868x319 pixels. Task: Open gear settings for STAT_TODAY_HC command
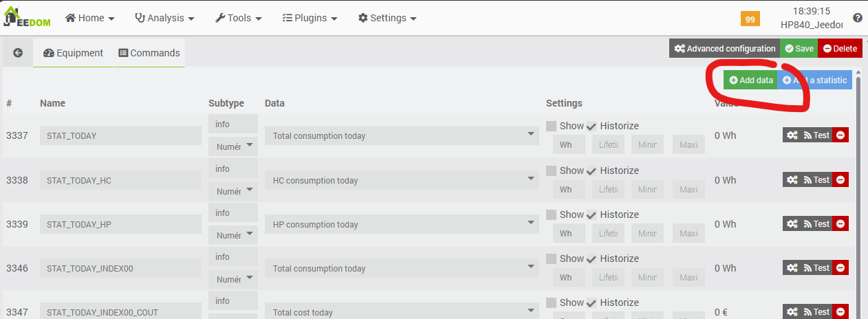click(792, 180)
